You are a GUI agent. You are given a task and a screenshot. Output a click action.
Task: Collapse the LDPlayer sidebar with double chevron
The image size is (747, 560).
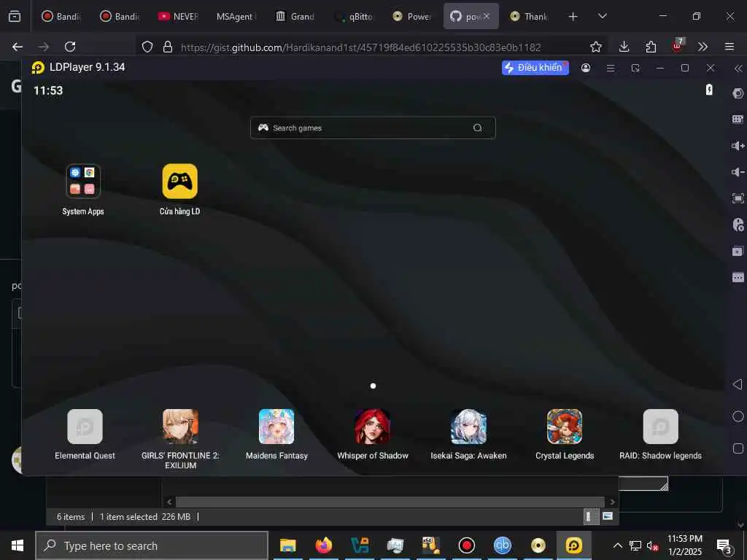click(x=738, y=69)
